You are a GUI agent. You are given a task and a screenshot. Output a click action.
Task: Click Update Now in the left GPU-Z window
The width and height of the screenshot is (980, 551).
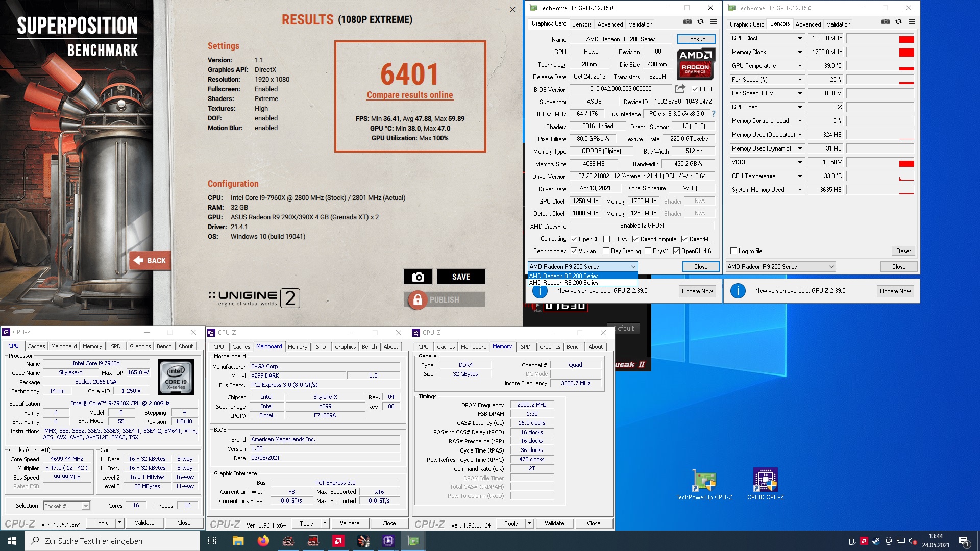(697, 291)
